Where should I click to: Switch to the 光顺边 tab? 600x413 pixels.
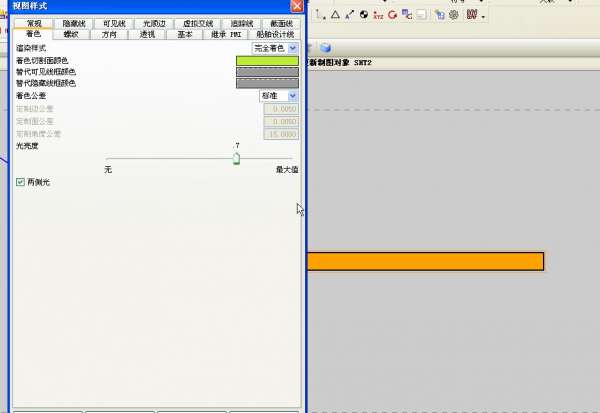[155, 23]
